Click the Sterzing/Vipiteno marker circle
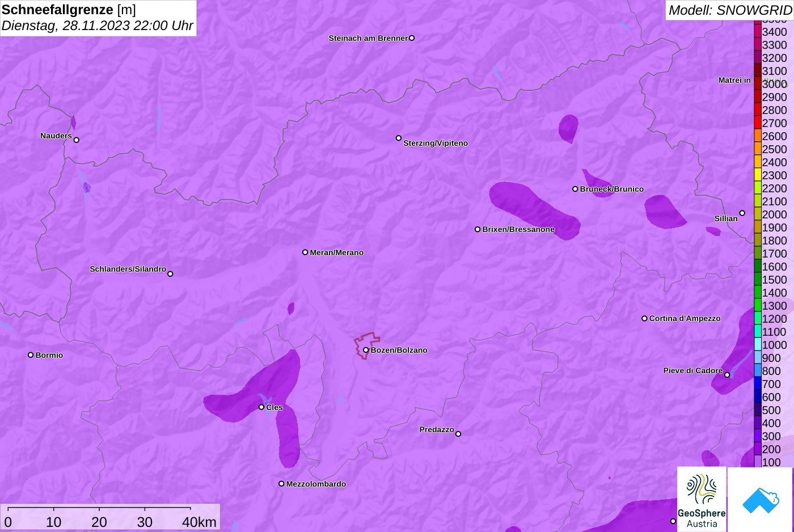 pos(399,138)
